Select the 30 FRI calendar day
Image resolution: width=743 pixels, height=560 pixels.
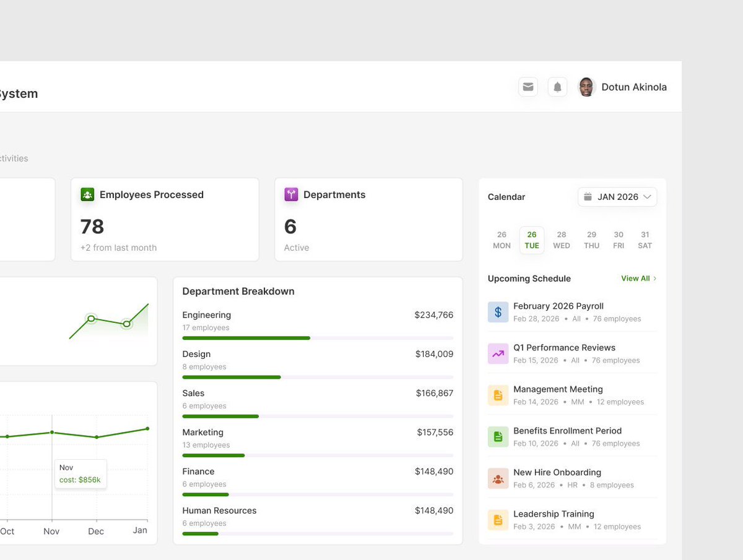click(619, 240)
